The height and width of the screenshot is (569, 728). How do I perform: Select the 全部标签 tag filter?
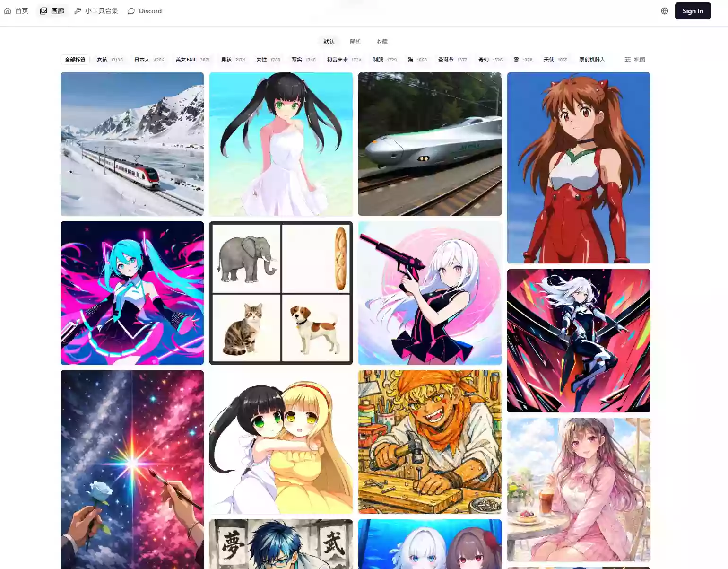coord(75,60)
